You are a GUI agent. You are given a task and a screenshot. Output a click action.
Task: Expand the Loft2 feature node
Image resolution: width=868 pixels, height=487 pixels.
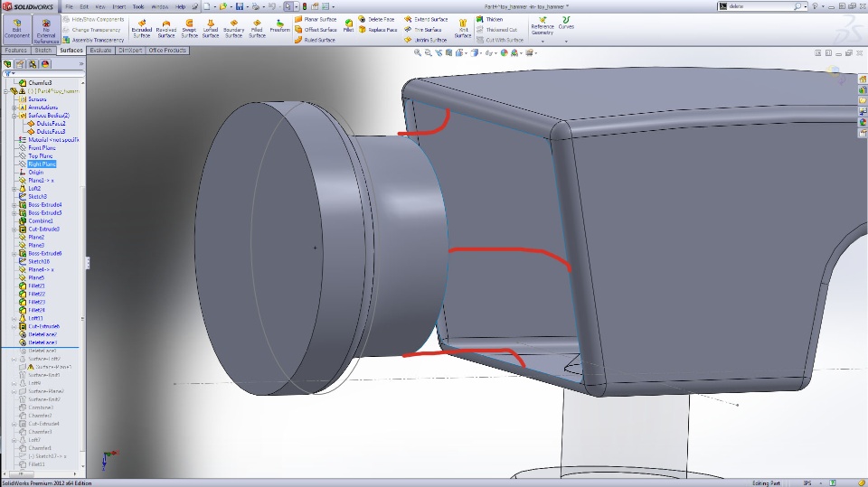pos(14,189)
